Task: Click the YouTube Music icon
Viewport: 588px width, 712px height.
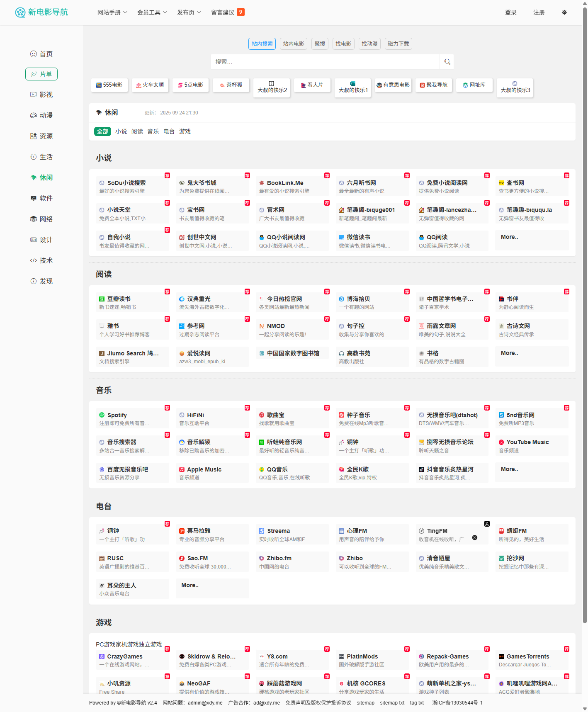Action: pos(501,442)
